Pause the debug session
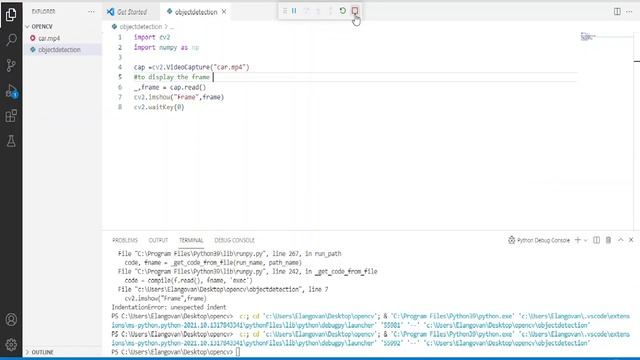The width and height of the screenshot is (640, 360). click(294, 11)
